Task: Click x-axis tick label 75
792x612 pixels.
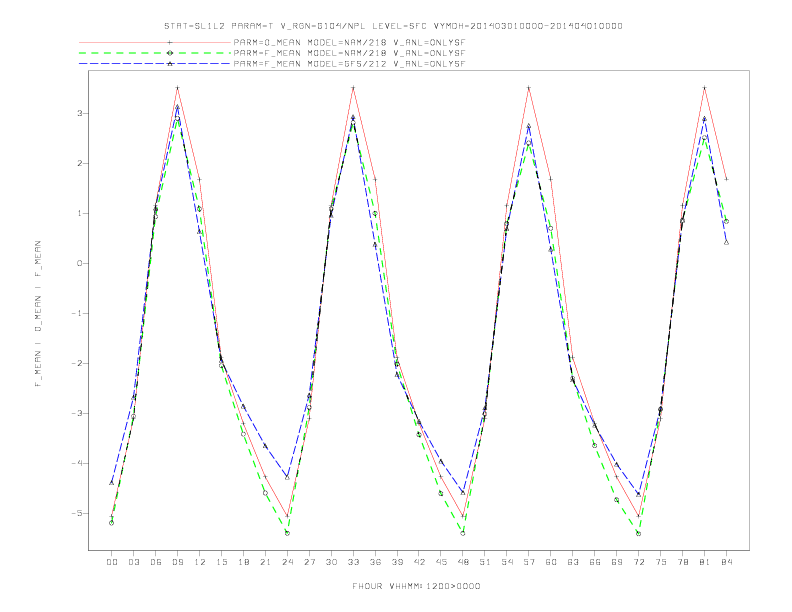Action: pos(661,562)
